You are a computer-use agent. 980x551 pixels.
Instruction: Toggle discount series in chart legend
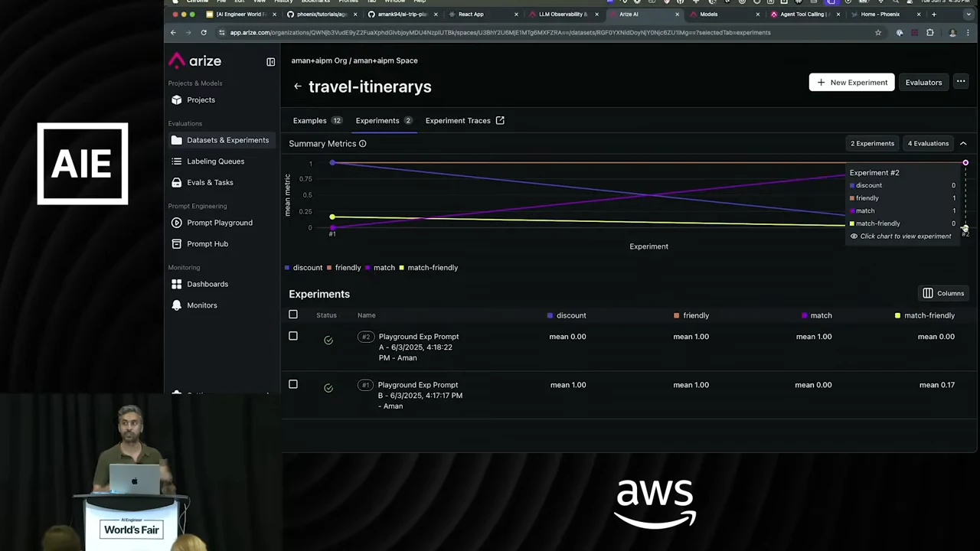(x=303, y=268)
